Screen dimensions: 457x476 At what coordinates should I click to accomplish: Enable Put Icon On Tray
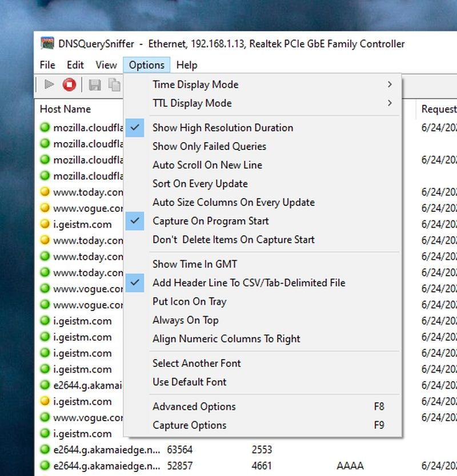[x=263, y=301]
